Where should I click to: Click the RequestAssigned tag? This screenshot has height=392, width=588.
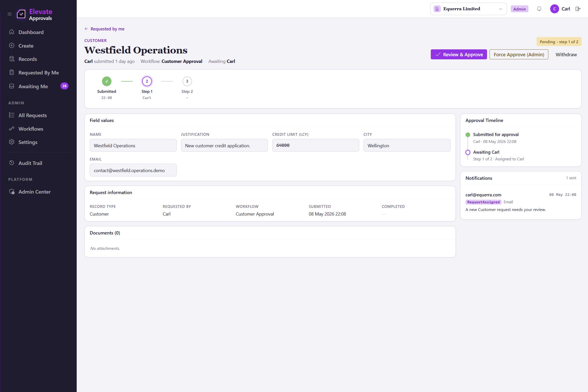coord(483,202)
